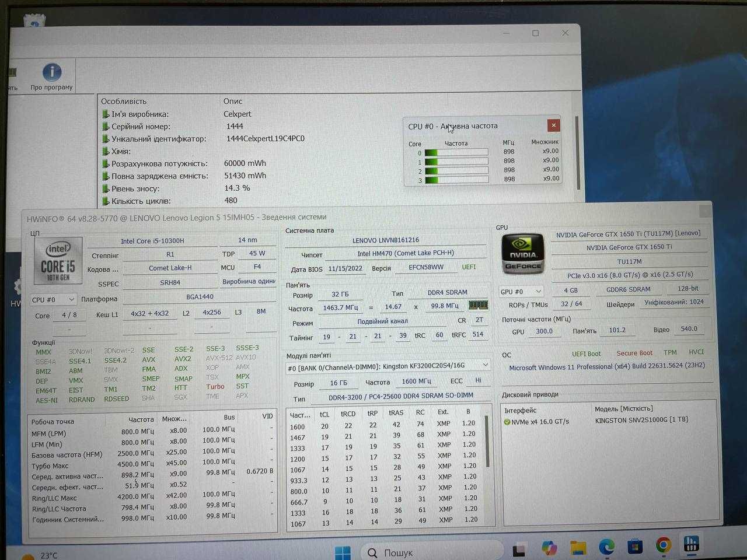This screenshot has height=560, width=747.
Task: Click the 'BGA1440' platform value
Action: coord(200,296)
